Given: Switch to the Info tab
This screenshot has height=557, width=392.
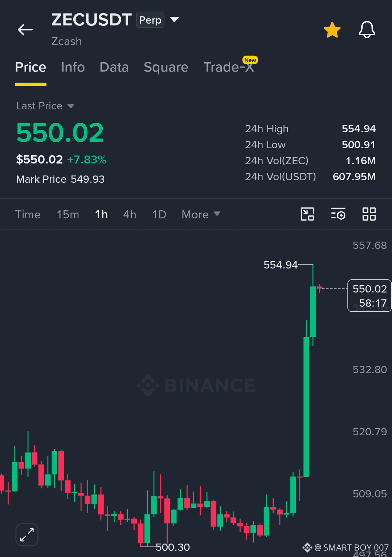Looking at the screenshot, I should point(73,67).
